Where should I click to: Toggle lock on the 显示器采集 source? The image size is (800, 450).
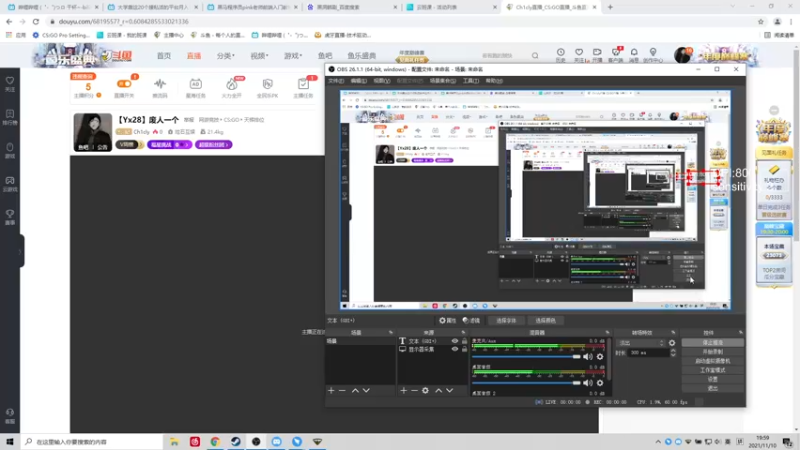[x=464, y=349]
